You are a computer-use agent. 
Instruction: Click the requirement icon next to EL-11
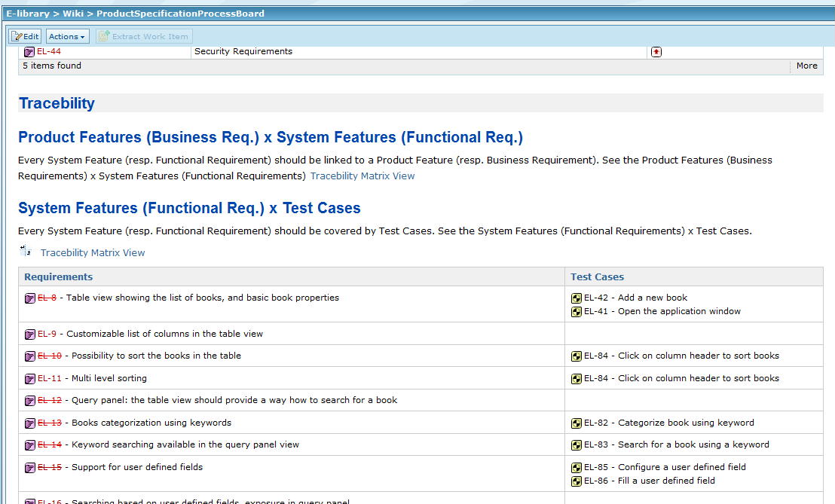coord(30,379)
